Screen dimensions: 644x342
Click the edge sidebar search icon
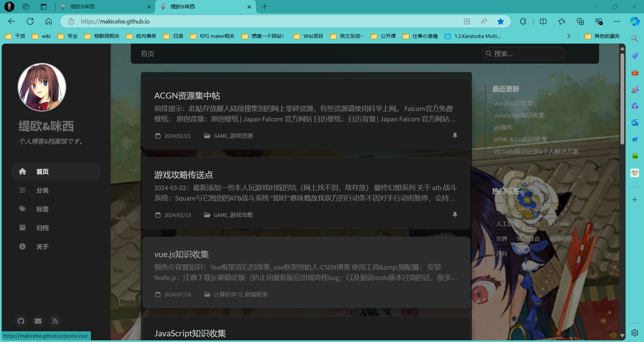click(635, 39)
